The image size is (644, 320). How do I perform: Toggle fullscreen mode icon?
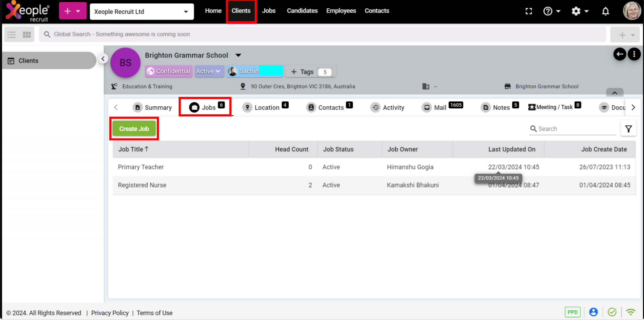click(x=529, y=11)
